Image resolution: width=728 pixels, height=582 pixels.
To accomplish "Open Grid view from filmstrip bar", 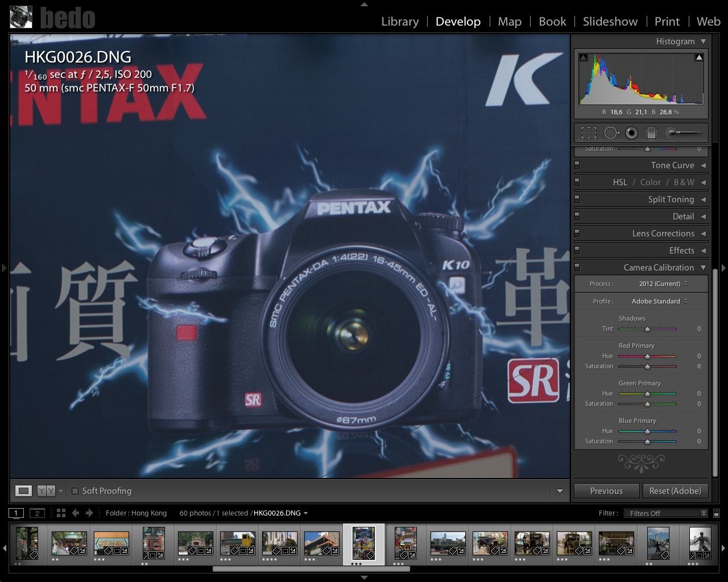I will 61,513.
